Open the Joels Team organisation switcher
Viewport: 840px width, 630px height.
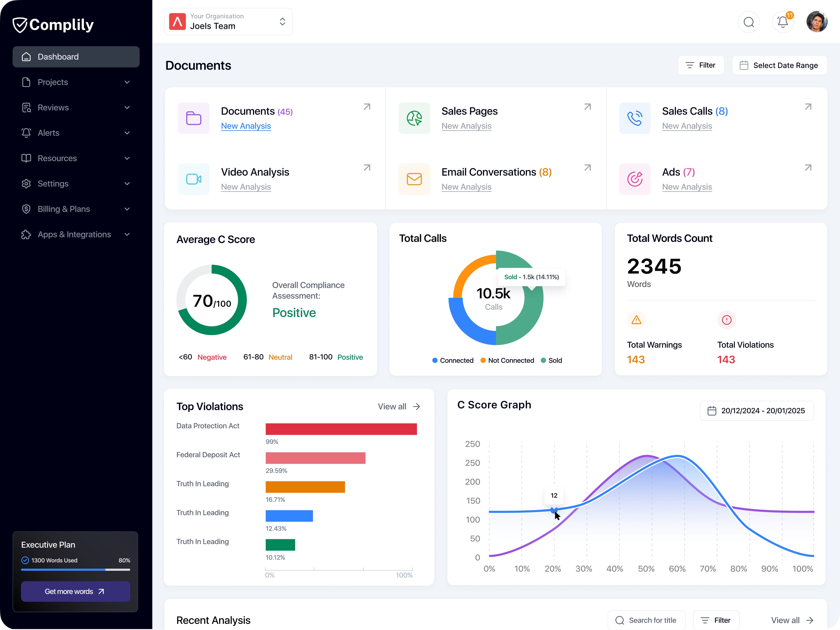coord(228,22)
